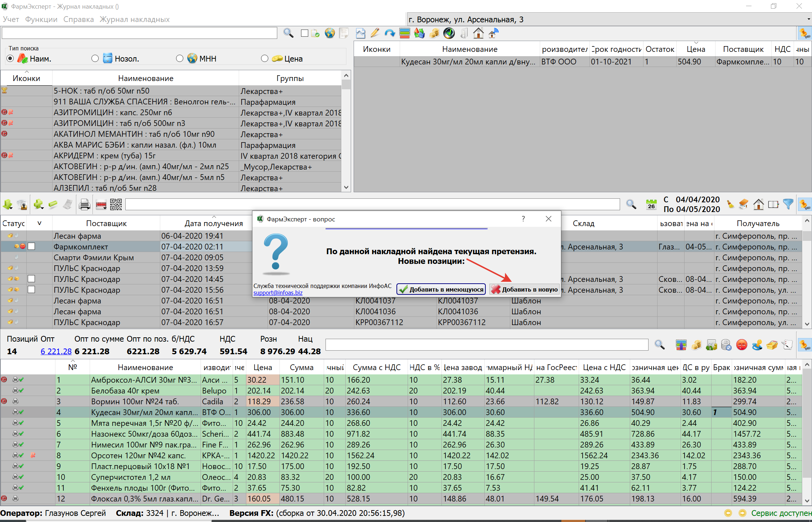Click the pencil edit icon
The height and width of the screenshot is (522, 812).
[x=375, y=33]
